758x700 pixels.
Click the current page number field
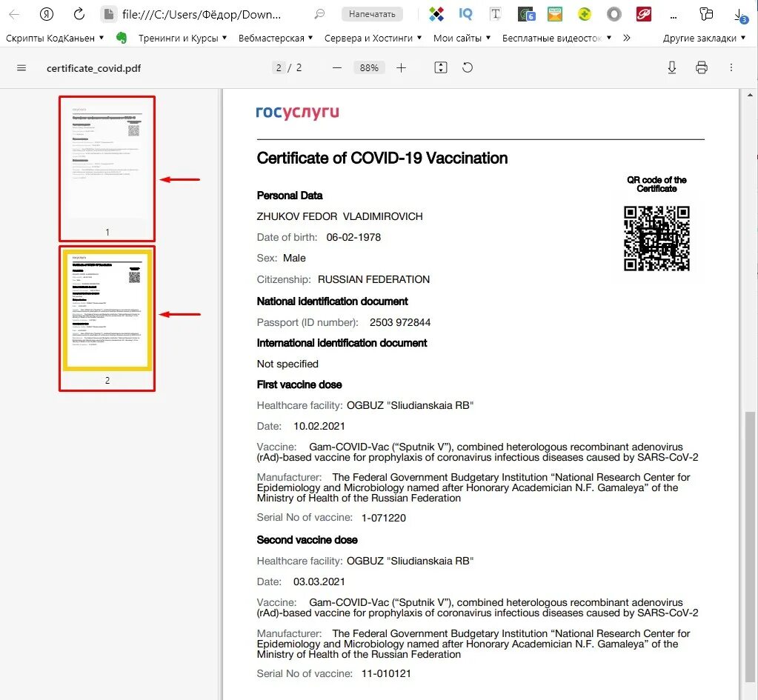pos(279,67)
